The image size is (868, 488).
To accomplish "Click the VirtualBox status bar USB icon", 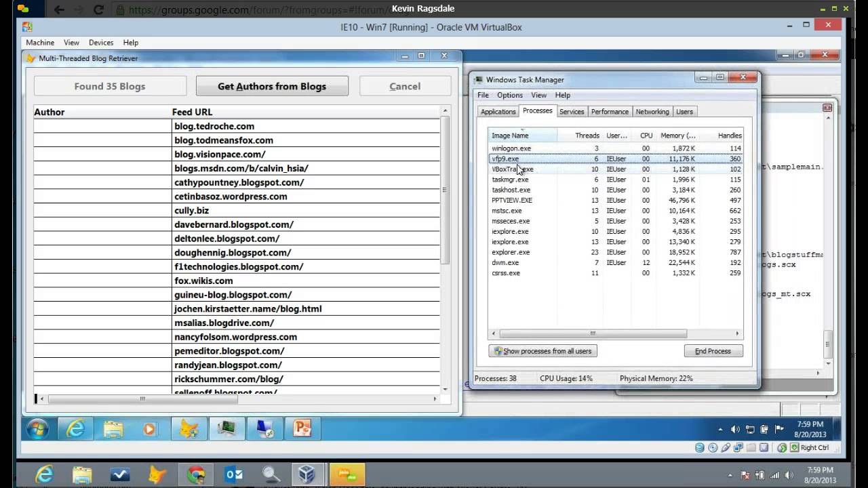I will [x=726, y=447].
